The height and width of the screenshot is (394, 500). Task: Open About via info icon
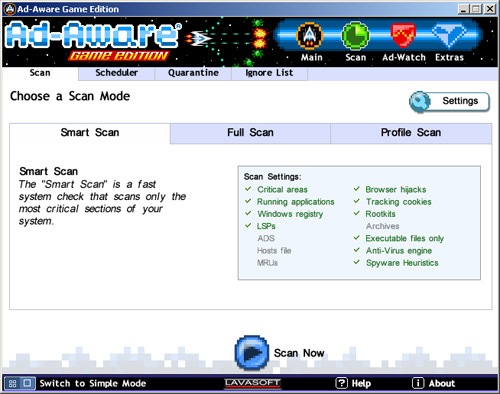(x=418, y=383)
